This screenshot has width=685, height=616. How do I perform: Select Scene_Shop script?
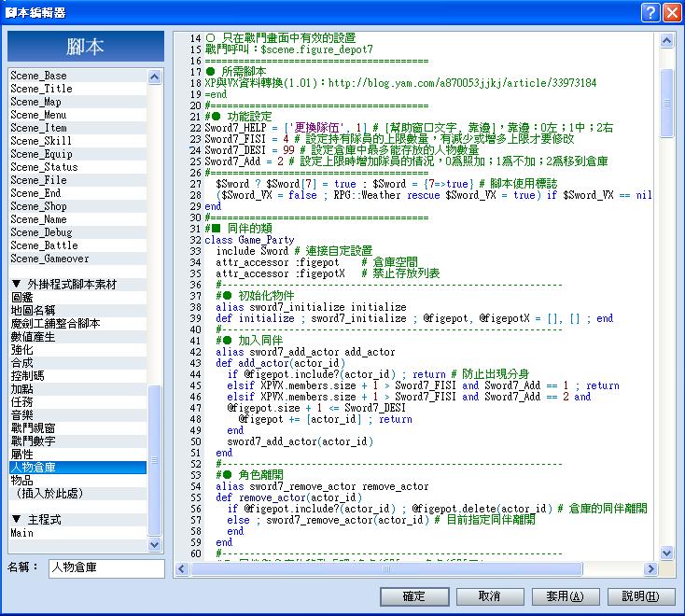(77, 206)
